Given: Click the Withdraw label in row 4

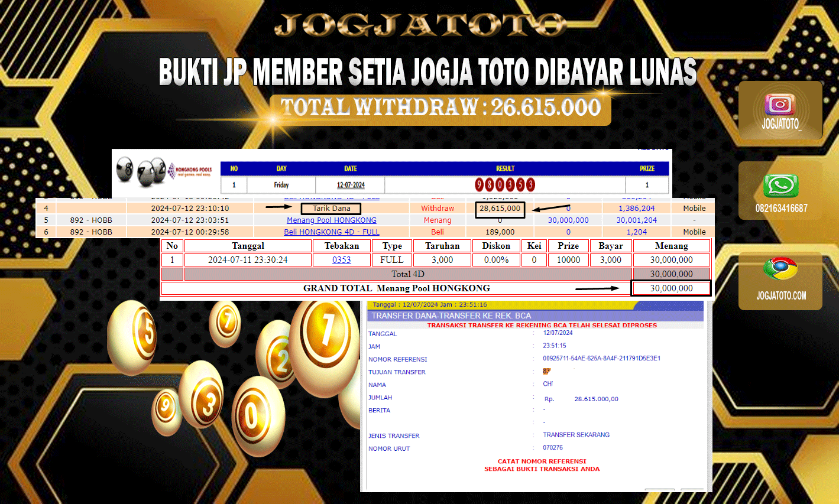Looking at the screenshot, I should click(x=438, y=208).
